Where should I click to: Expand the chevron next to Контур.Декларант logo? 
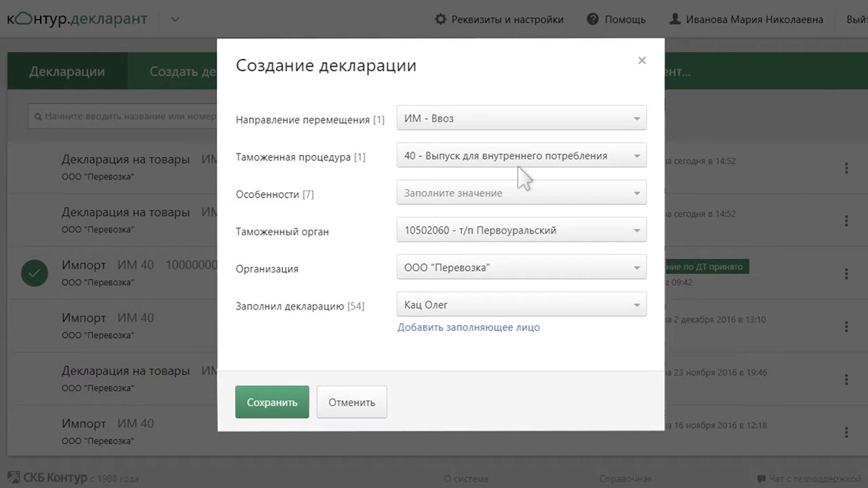(x=175, y=19)
